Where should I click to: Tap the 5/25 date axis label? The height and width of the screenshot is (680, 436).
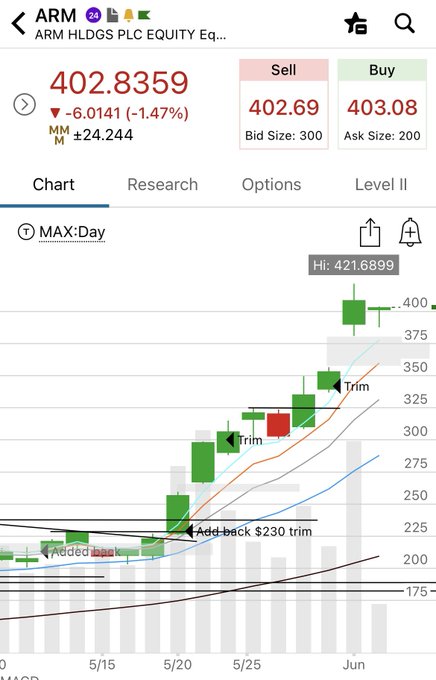tap(247, 664)
